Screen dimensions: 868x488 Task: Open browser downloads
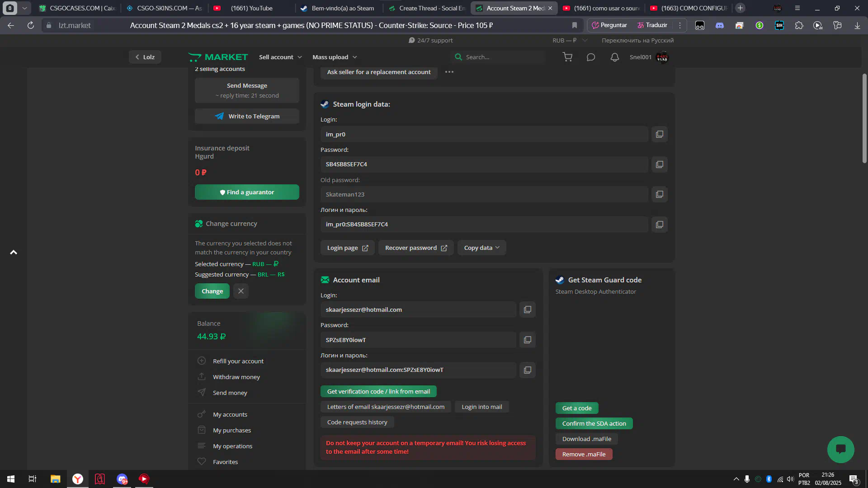857,25
